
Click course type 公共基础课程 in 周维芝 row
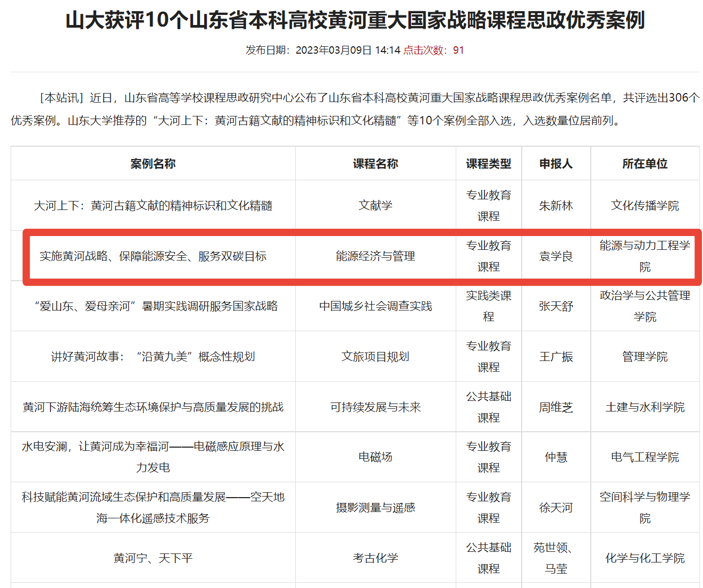point(489,407)
